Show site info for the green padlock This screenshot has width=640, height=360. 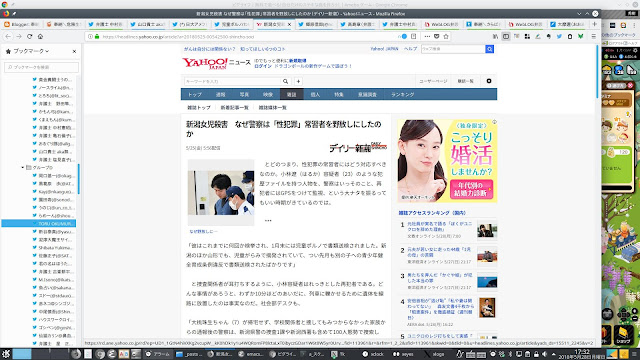click(x=97, y=37)
